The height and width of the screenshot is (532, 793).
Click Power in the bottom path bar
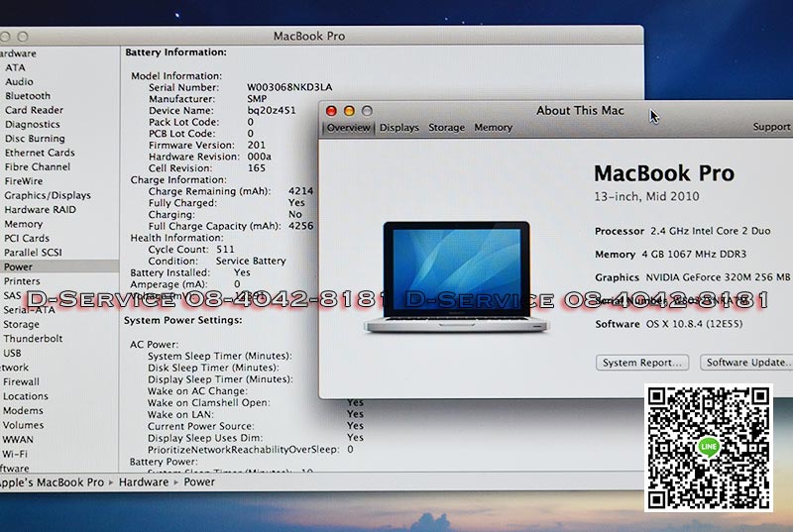point(199,482)
